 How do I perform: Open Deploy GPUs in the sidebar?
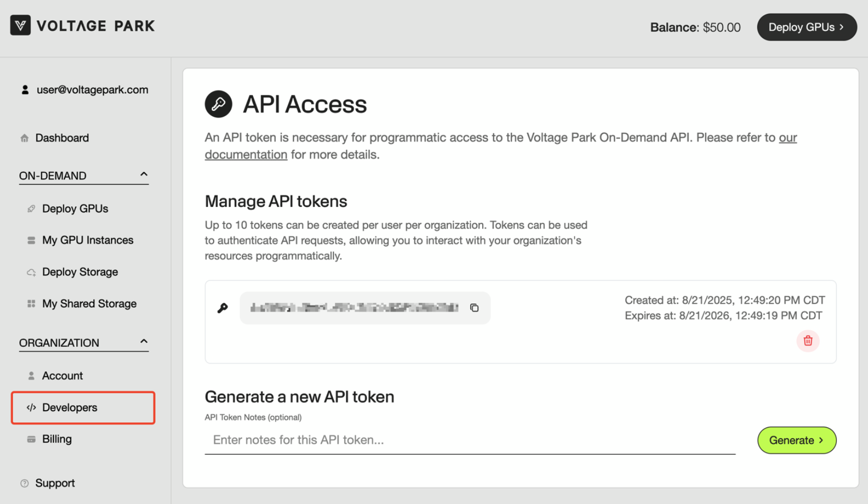click(x=75, y=208)
